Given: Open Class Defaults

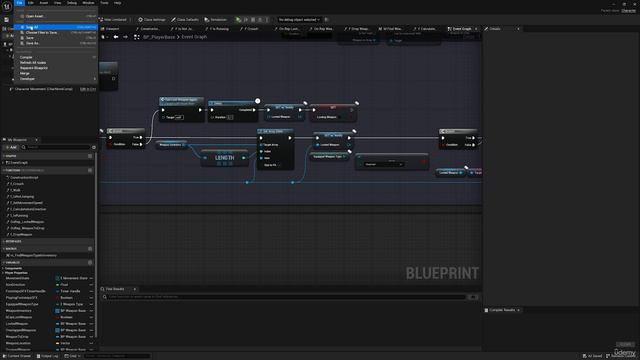Looking at the screenshot, I should [x=185, y=20].
